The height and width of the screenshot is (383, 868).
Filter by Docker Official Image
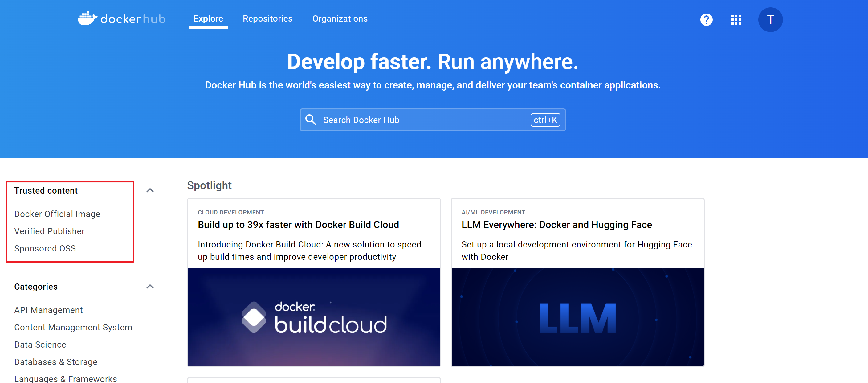57,214
